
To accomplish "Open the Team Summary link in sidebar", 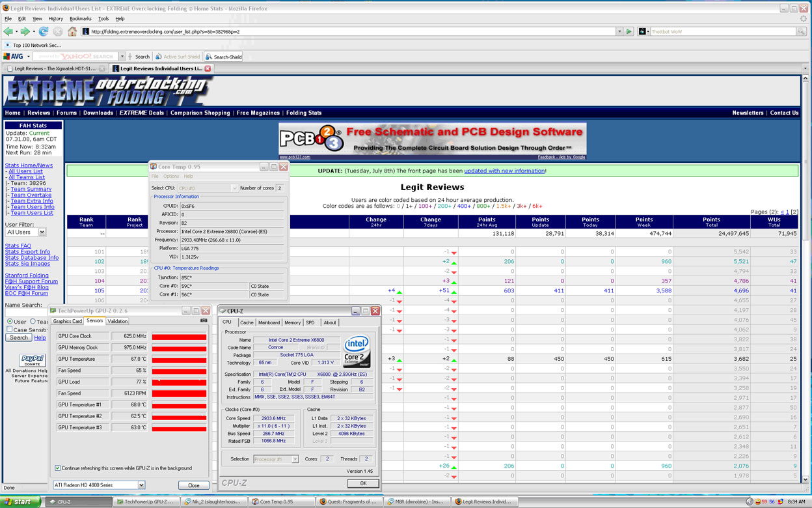I will click(31, 189).
